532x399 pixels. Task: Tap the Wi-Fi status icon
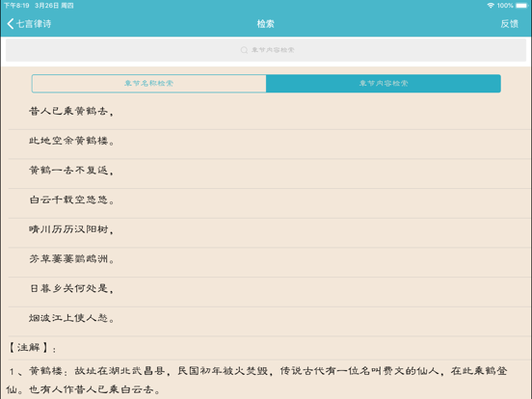click(x=491, y=6)
